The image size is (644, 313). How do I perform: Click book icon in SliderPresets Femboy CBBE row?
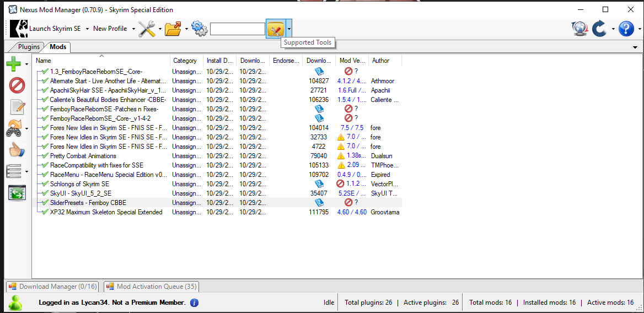[x=319, y=203]
